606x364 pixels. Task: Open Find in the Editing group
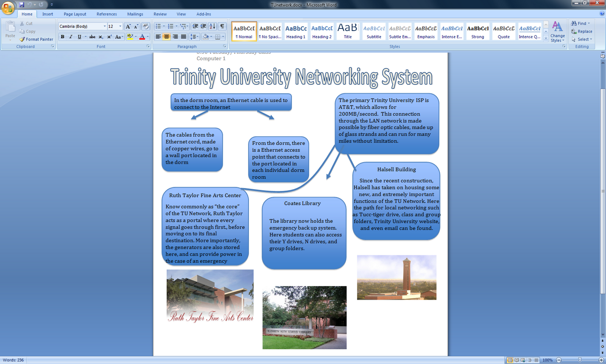point(581,23)
